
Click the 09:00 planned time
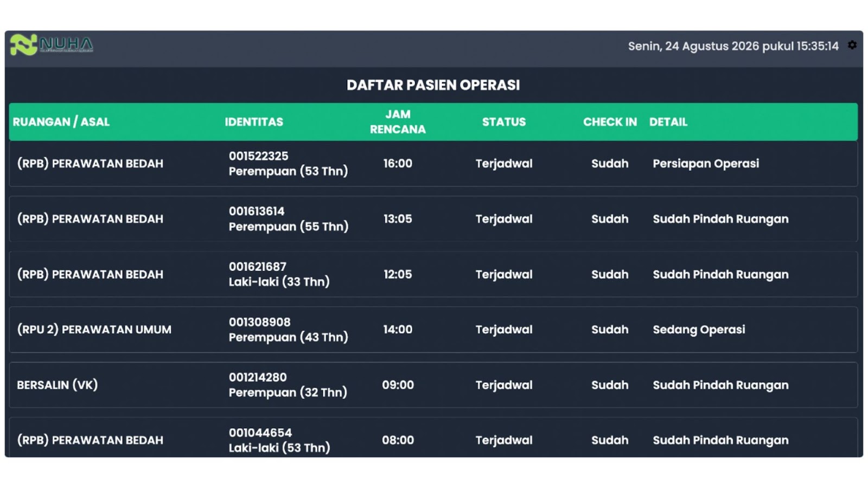tap(398, 385)
